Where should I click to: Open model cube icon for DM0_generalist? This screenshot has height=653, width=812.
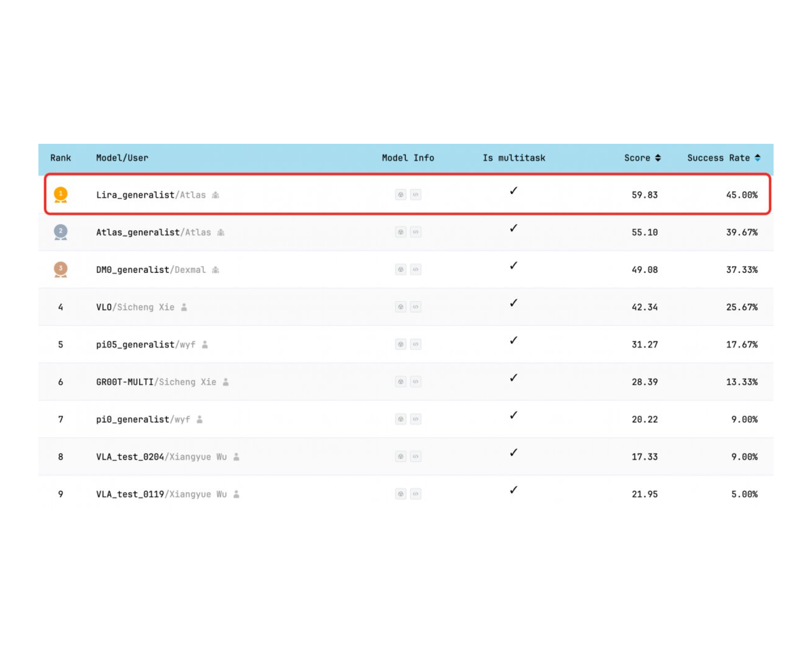pyautogui.click(x=401, y=269)
